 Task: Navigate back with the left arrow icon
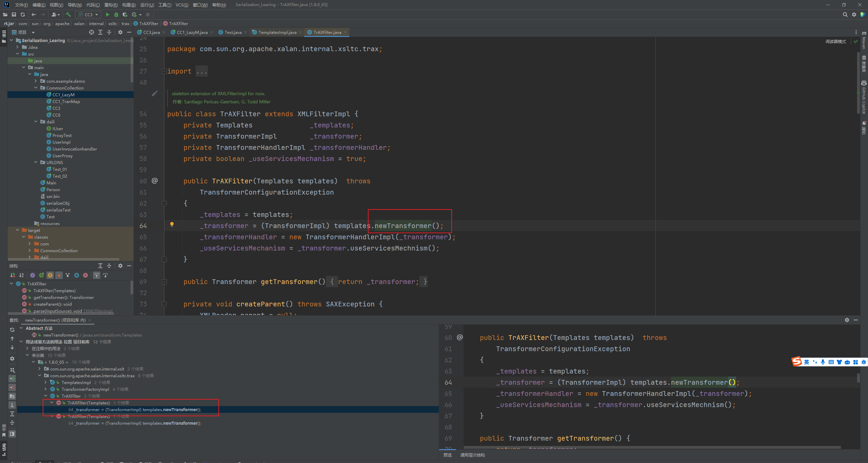coord(34,15)
